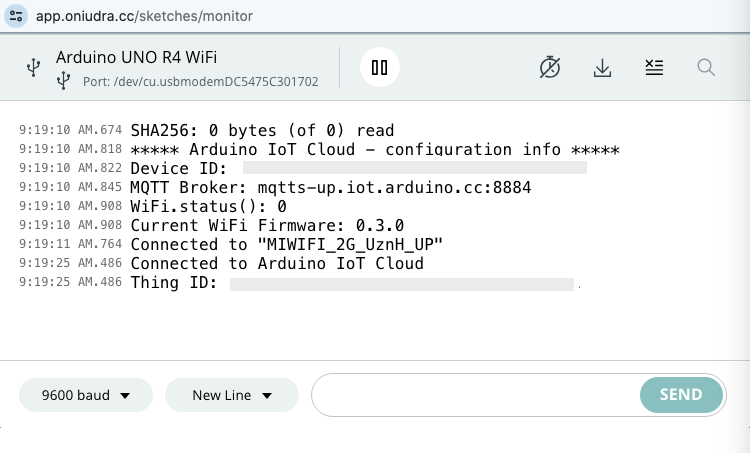Viewport: 750px width, 453px height.
Task: Click the 'Current WiFi Firmware: 0.3.0' line
Action: point(267,225)
